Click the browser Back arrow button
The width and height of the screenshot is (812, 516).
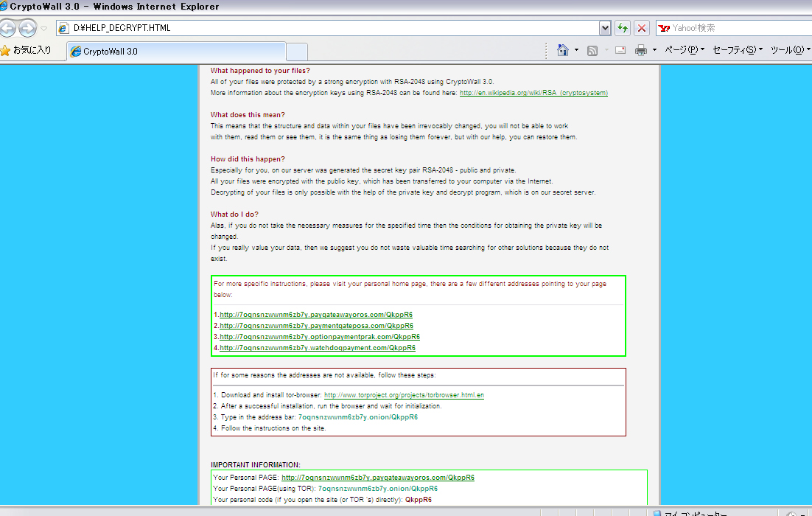(7, 28)
